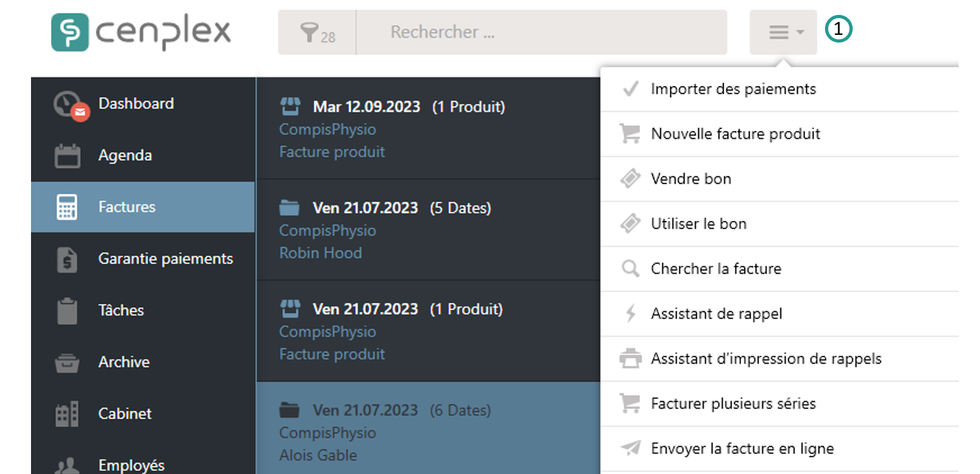Click the Agenda calendar icon
Viewport: 980px width, 474px height.
pos(67,156)
